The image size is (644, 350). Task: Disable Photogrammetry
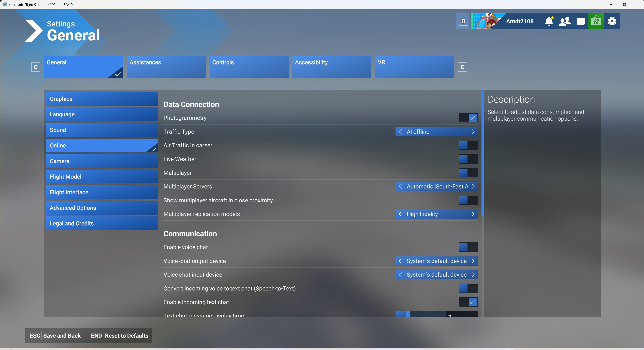tap(467, 118)
